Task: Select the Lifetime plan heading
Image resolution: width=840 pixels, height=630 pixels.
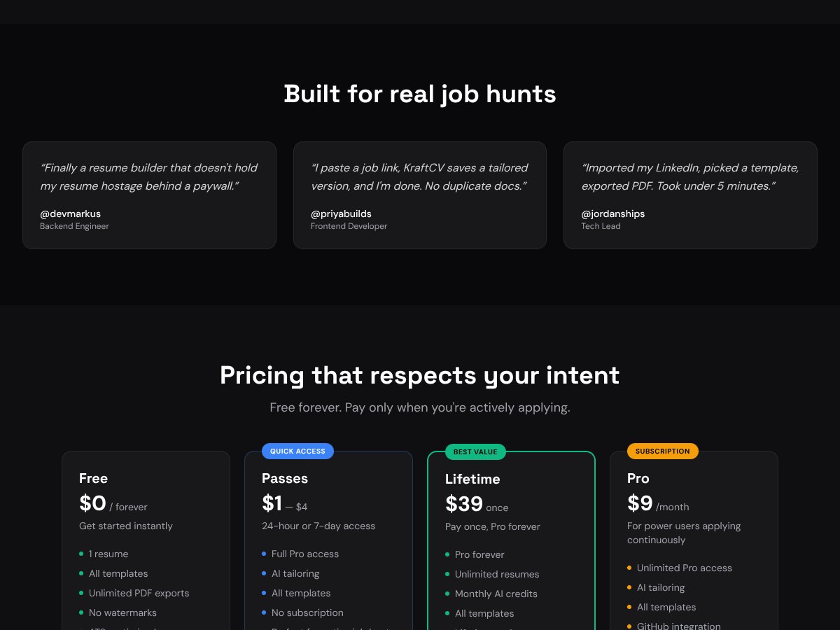Action: [472, 479]
